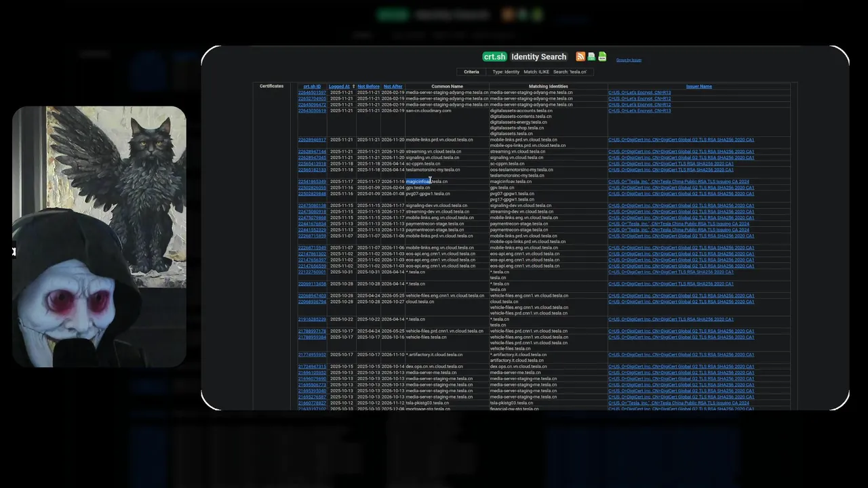The width and height of the screenshot is (868, 488).
Task: Open certificate ID 22441676834
Action: click(x=312, y=224)
